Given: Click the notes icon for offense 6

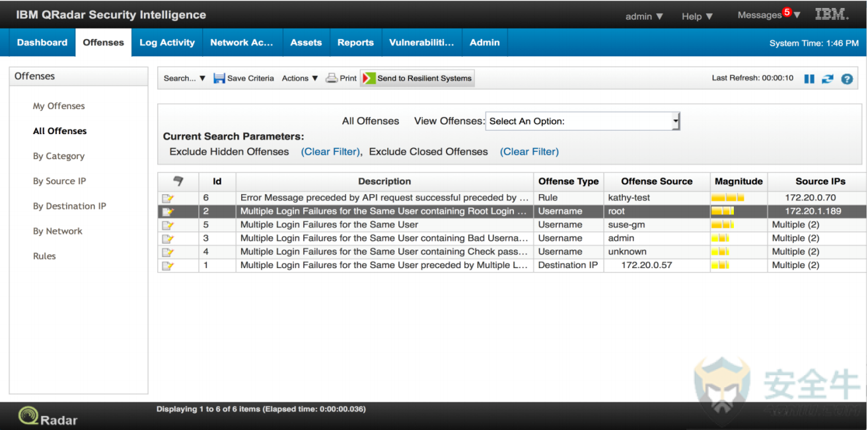Looking at the screenshot, I should click(x=168, y=198).
